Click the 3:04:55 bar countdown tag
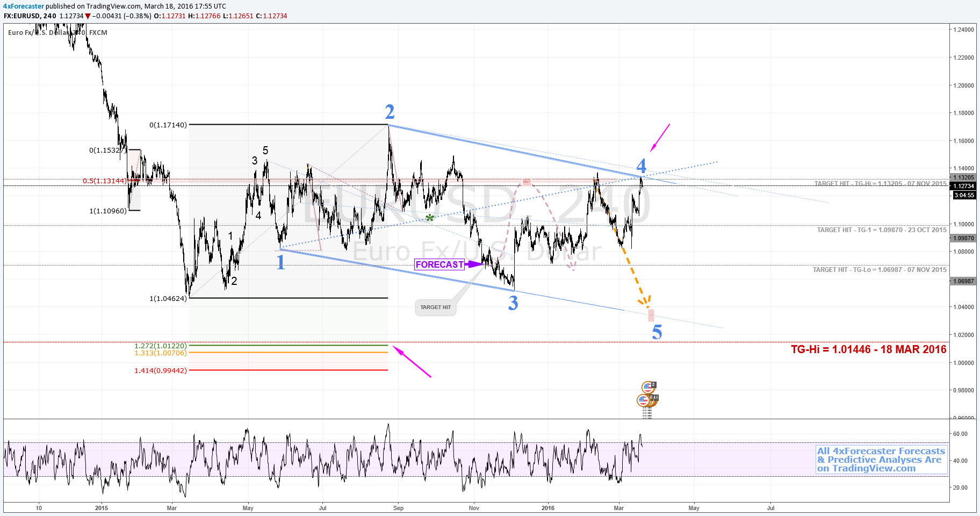Image resolution: width=980 pixels, height=516 pixels. [x=964, y=195]
